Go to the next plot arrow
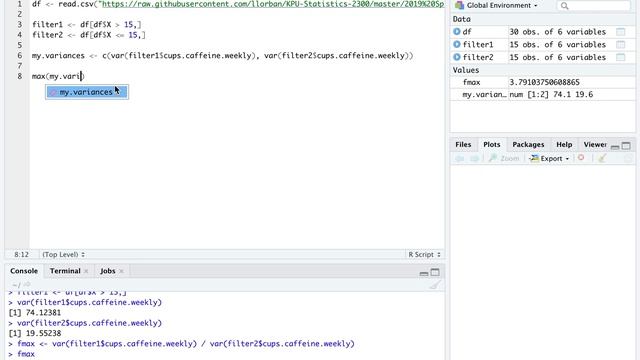This screenshot has height=360, width=640. click(x=474, y=158)
